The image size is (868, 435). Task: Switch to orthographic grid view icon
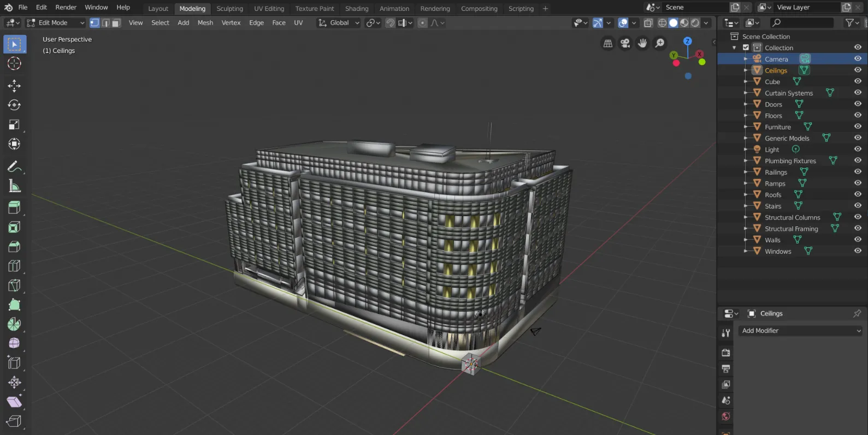(607, 43)
